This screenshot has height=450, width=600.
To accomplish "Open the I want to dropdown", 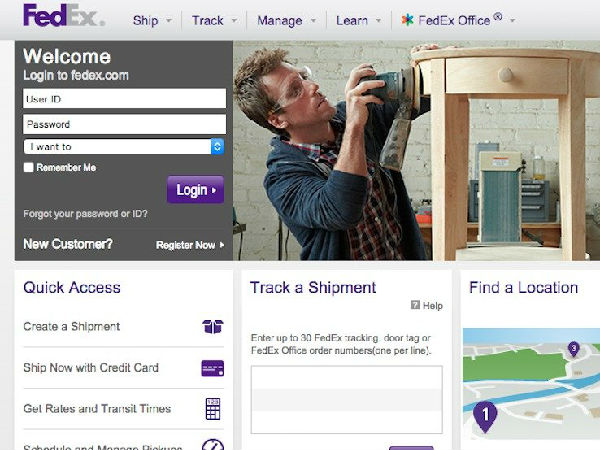I will point(124,147).
